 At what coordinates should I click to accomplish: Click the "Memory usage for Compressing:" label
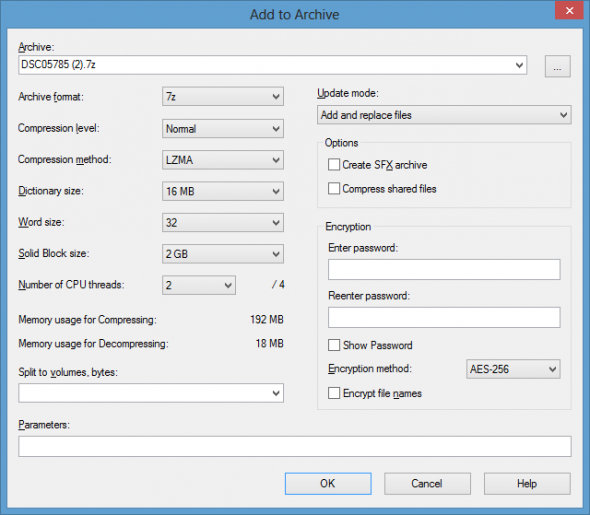click(x=87, y=320)
